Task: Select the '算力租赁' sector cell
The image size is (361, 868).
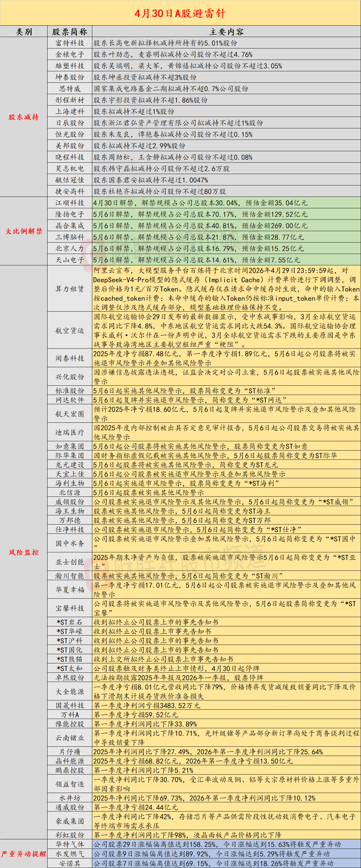Action: click(69, 289)
